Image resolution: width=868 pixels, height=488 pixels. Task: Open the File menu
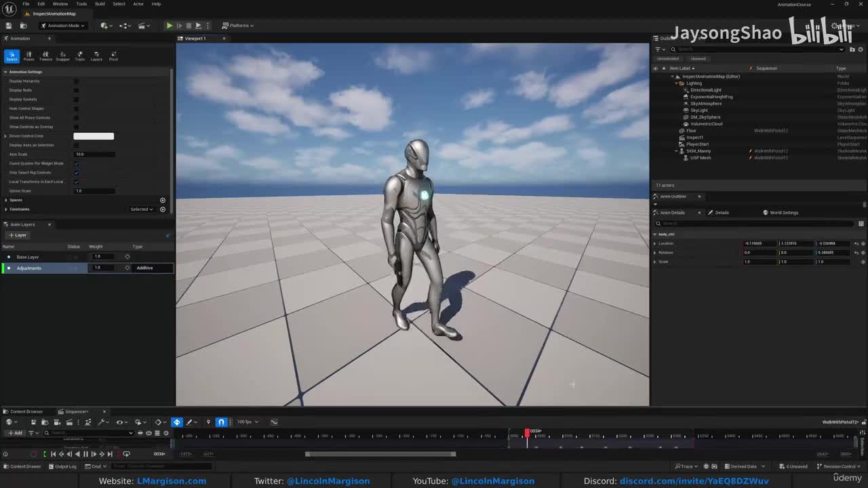pyautogui.click(x=26, y=4)
